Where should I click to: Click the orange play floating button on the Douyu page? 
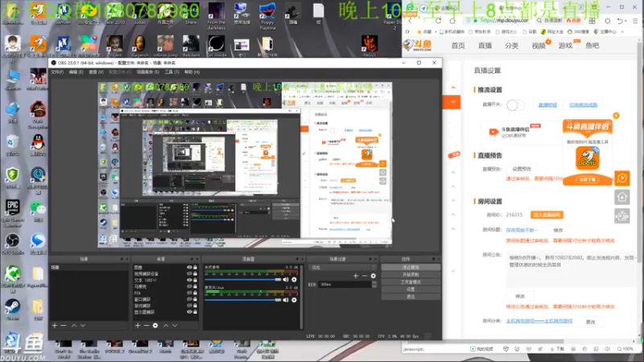622,178
